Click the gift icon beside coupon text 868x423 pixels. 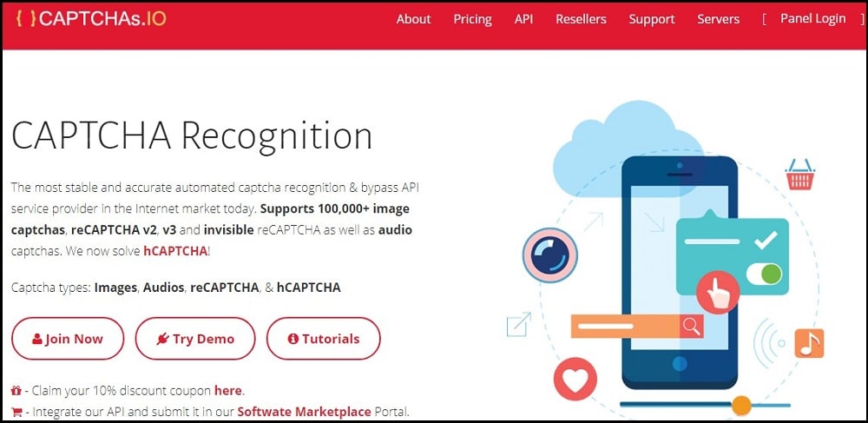pyautogui.click(x=16, y=391)
